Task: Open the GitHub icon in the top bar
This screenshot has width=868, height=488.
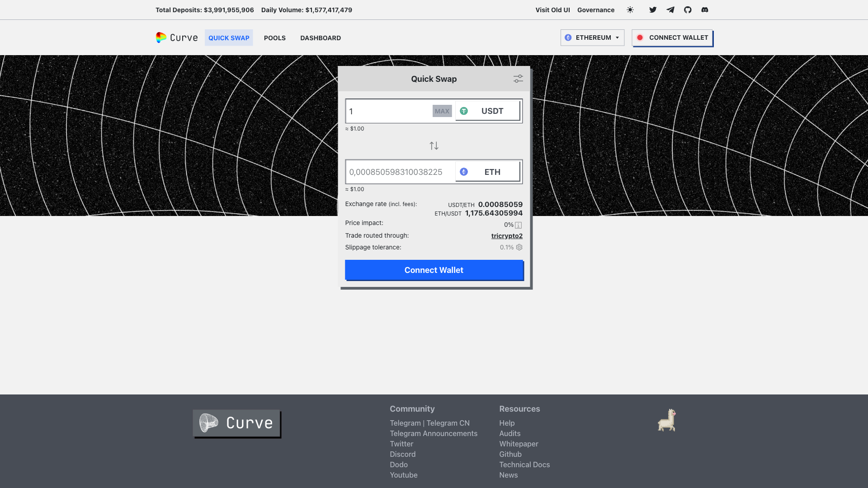Action: [688, 10]
